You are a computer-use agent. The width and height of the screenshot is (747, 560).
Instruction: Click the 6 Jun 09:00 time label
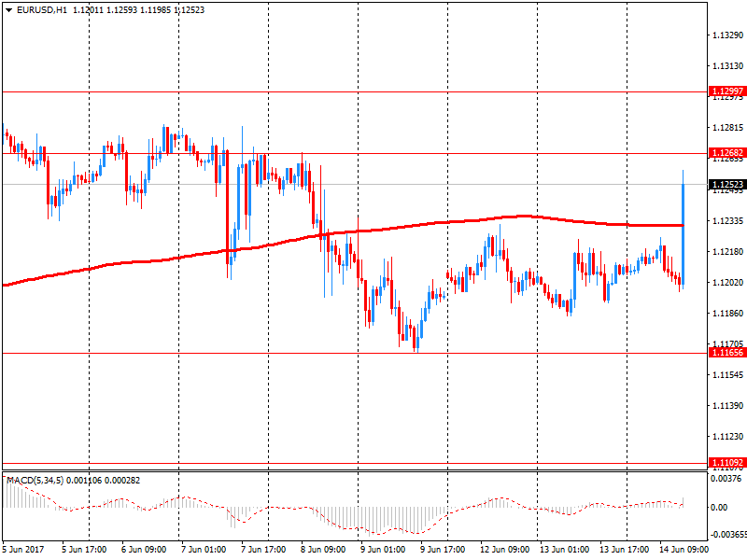144,550
